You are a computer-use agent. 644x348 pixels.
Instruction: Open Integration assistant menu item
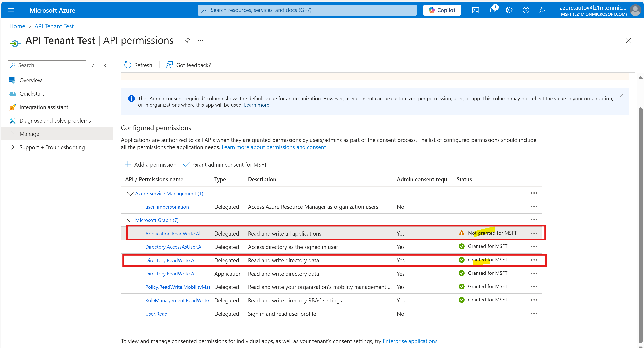click(x=44, y=107)
